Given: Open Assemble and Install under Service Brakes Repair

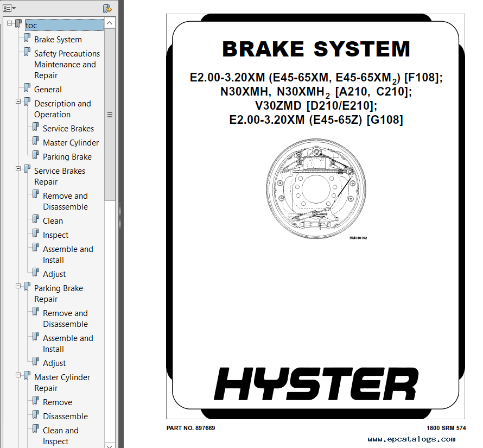Looking at the screenshot, I should point(68,254).
